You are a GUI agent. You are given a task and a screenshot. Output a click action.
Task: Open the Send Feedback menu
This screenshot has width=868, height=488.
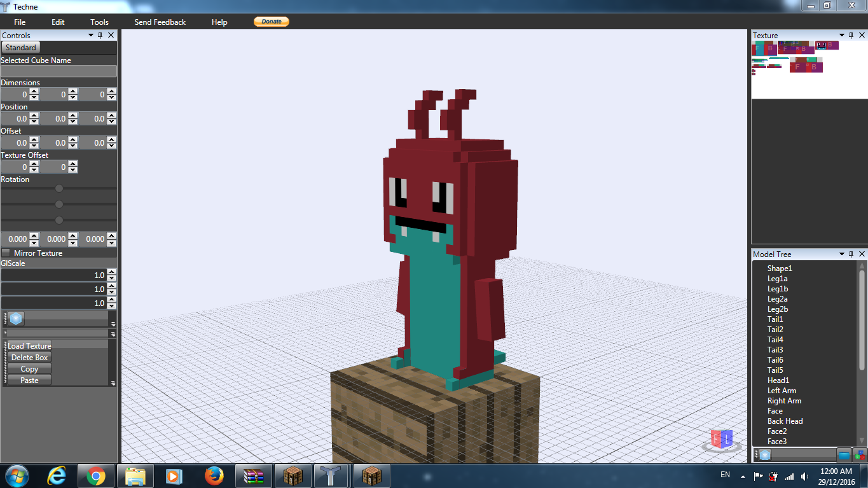160,22
